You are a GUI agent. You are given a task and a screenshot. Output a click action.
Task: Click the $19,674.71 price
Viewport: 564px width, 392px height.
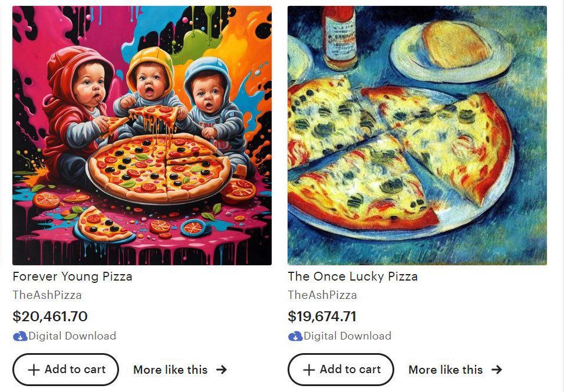322,317
